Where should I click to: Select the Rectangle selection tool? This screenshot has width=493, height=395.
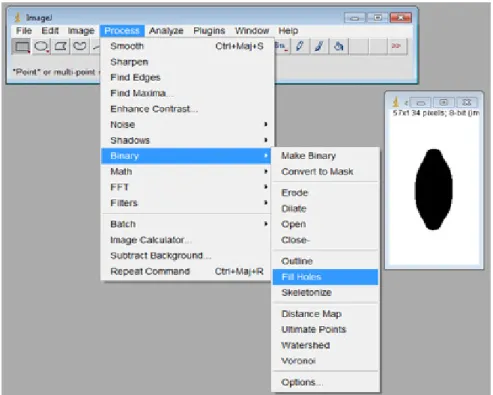22,46
